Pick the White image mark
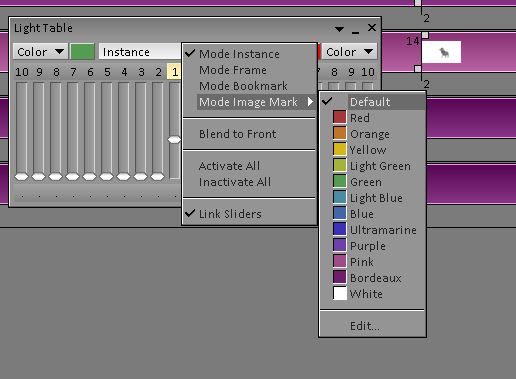The height and width of the screenshot is (379, 516). pyautogui.click(x=372, y=294)
